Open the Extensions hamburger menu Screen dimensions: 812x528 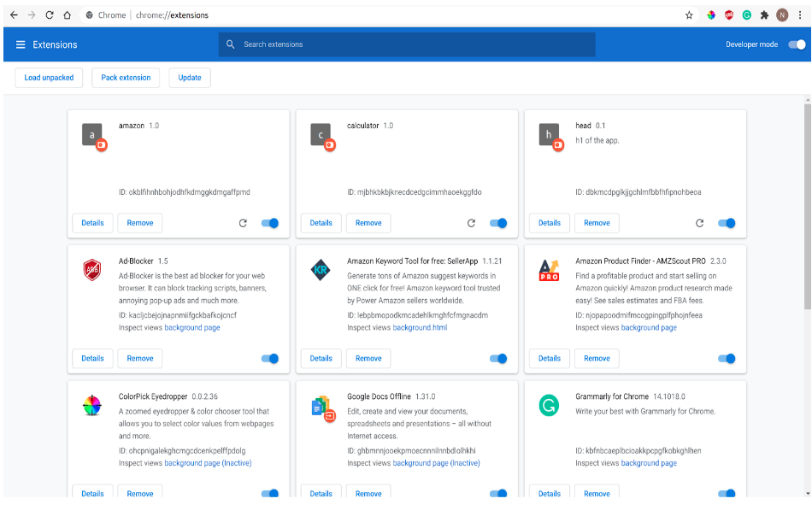point(21,44)
